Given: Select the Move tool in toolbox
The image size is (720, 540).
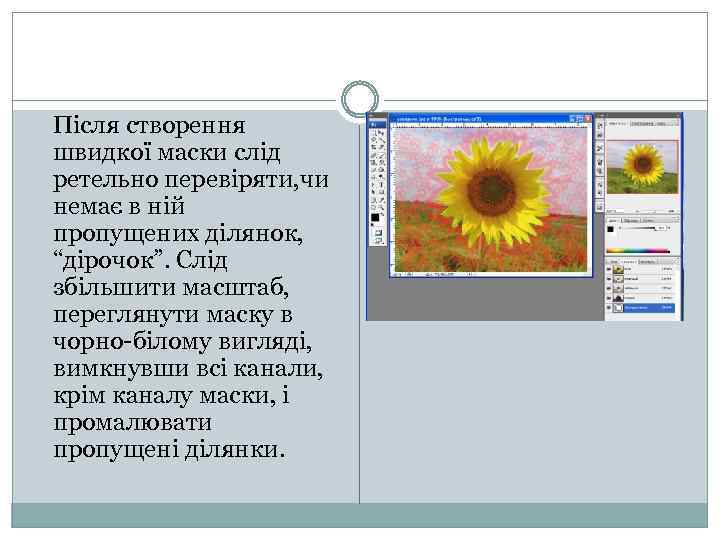Looking at the screenshot, I should pyautogui.click(x=381, y=132).
